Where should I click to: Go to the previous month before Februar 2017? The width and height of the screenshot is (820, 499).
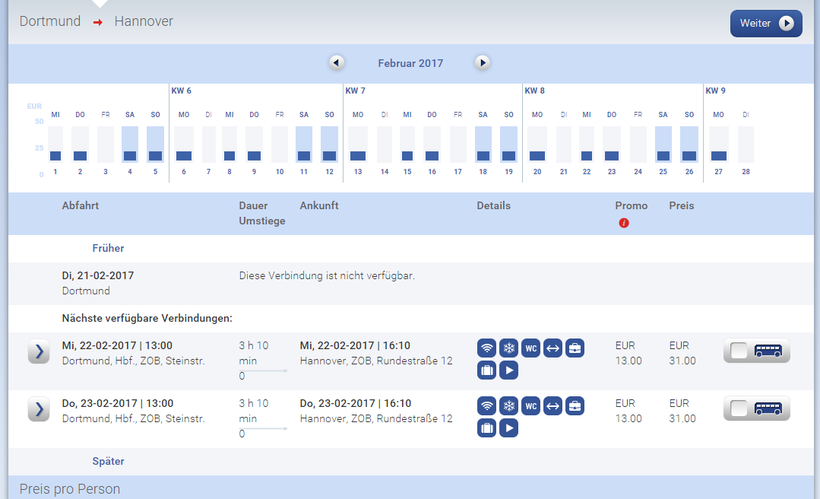337,62
